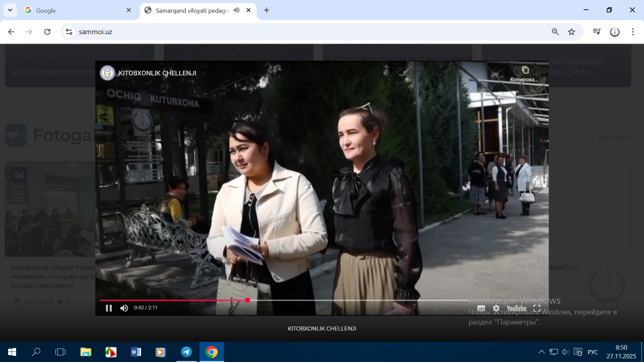Show hidden system tray icons
This screenshot has height=362, width=644.
coord(541,352)
